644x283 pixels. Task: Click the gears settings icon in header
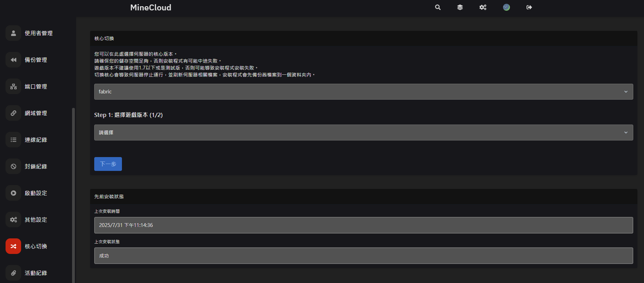click(x=483, y=7)
